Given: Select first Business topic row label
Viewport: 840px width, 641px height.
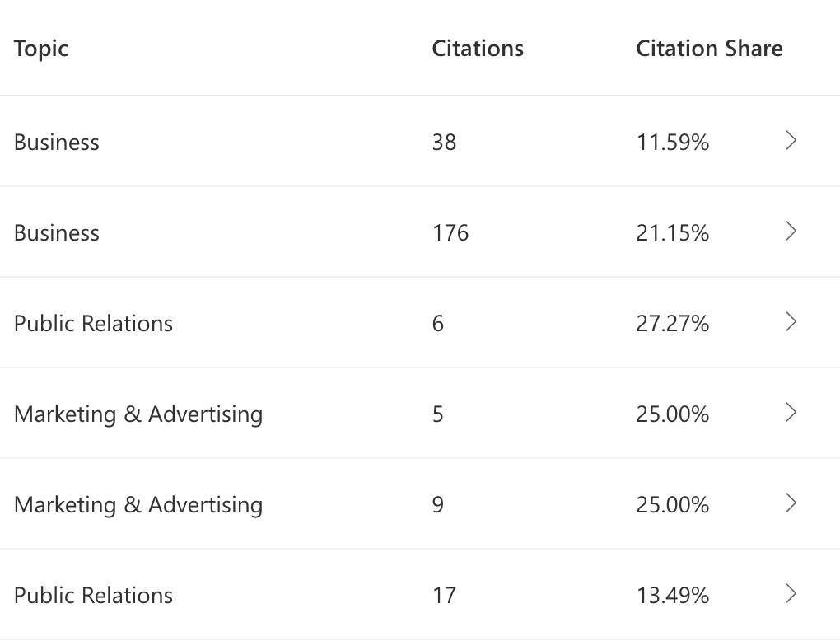Looking at the screenshot, I should 57,143.
